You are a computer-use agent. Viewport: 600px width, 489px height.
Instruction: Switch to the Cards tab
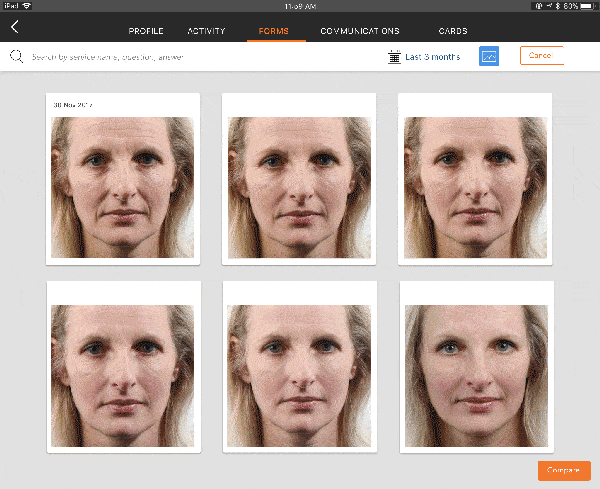[453, 31]
